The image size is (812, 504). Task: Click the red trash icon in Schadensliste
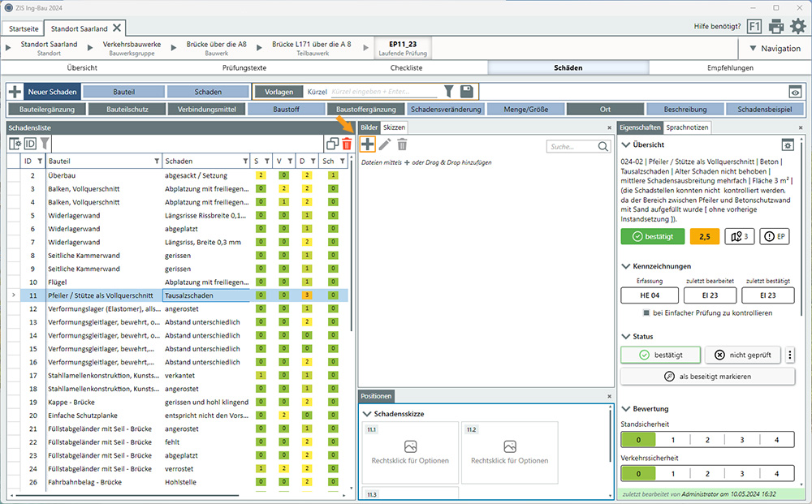tap(347, 144)
